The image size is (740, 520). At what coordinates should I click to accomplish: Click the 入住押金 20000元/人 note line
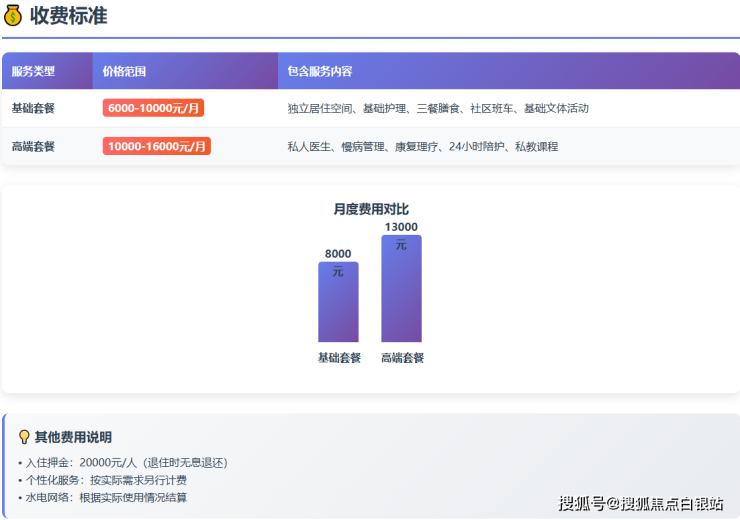click(x=125, y=462)
